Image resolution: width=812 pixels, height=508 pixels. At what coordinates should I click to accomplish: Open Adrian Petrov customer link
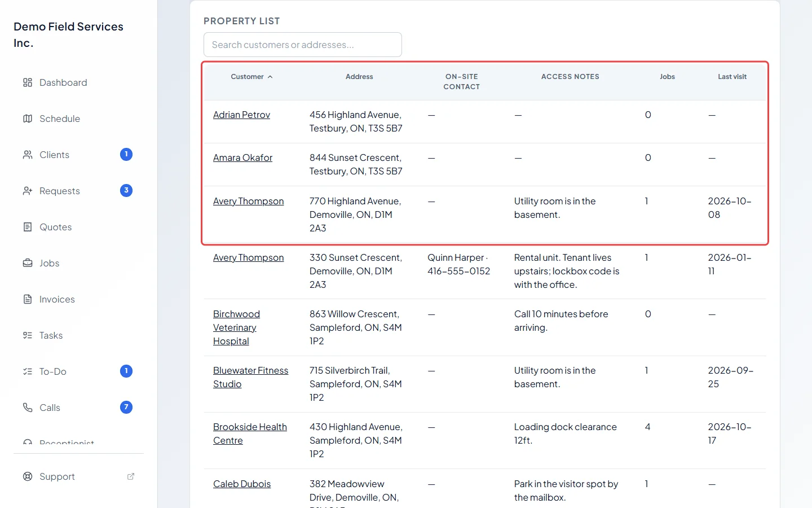(x=241, y=115)
